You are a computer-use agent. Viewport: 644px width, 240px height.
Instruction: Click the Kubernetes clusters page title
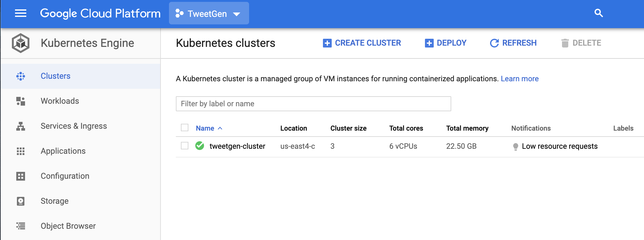pos(226,43)
